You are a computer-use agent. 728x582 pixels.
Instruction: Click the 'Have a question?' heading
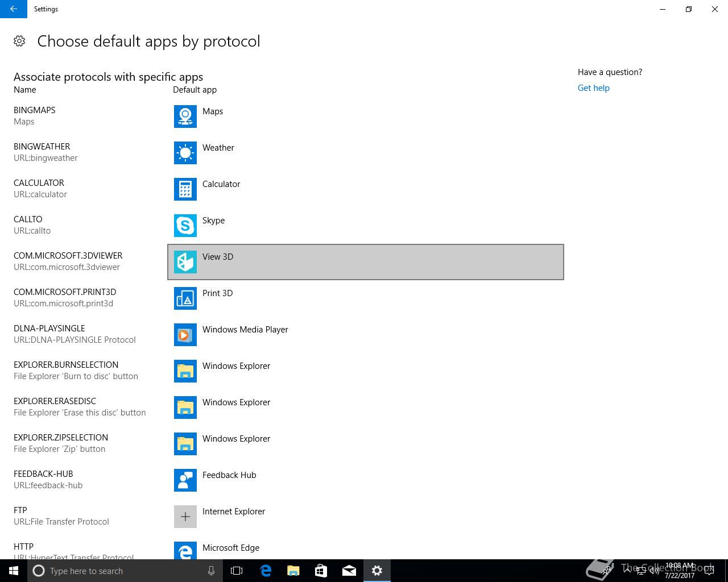pos(610,72)
